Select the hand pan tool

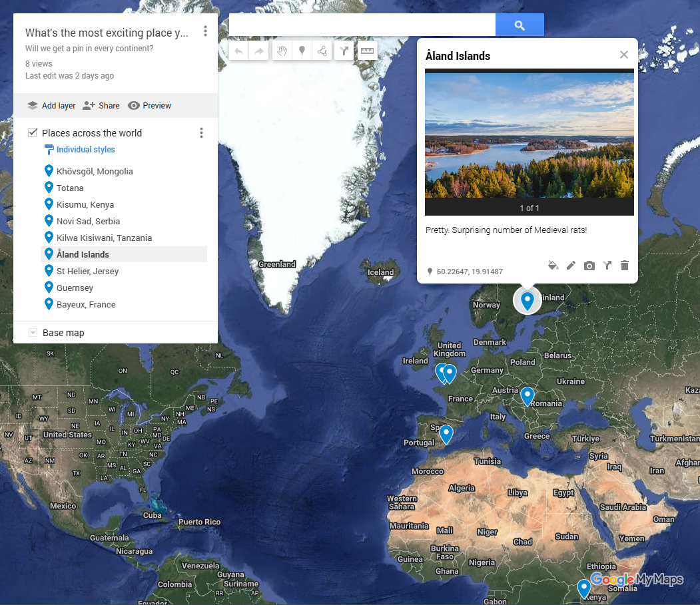coord(282,51)
